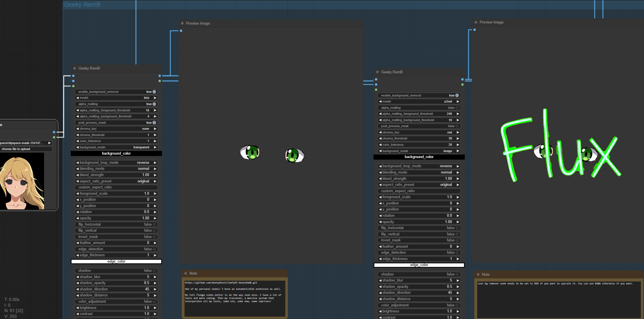Click title dot of Preview Image showing eyes
Screen dimensions: 644x319
coord(182,23)
